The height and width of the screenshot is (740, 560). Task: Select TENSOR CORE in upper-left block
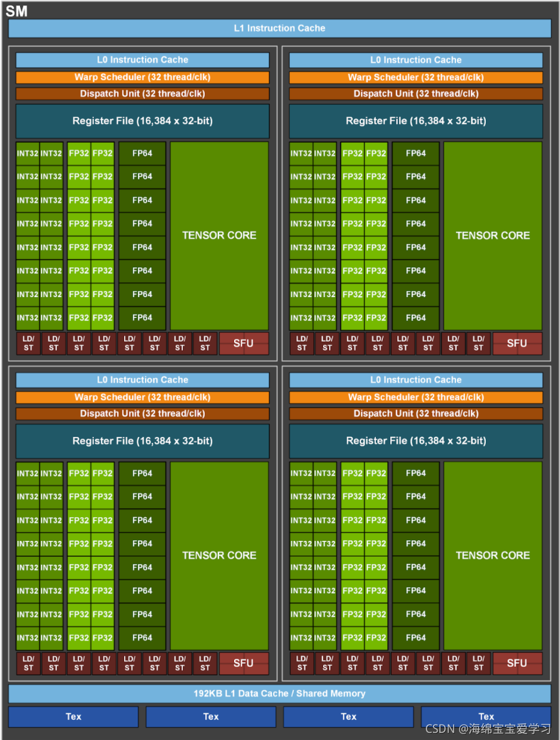pyautogui.click(x=219, y=235)
